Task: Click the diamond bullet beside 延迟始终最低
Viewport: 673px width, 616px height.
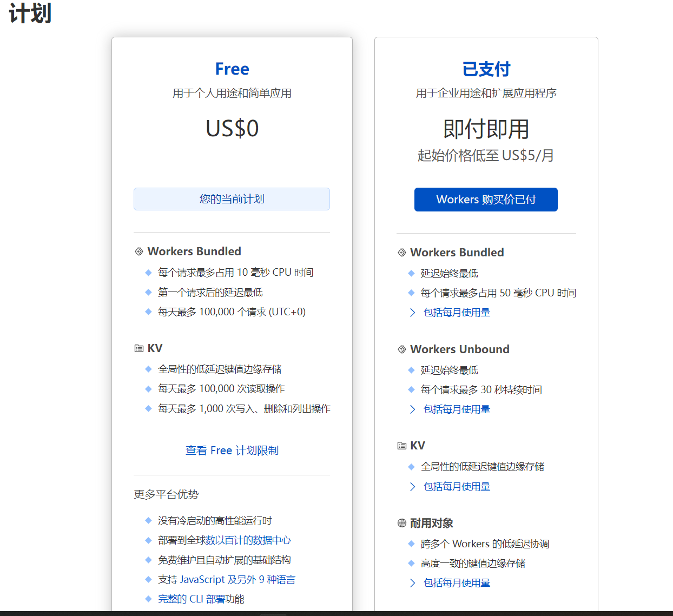Action: (x=411, y=273)
